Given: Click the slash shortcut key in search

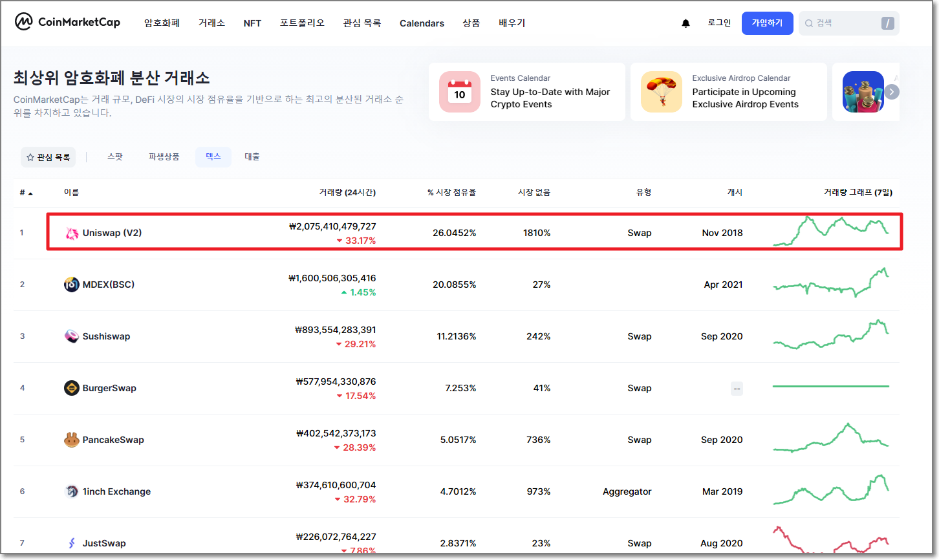Looking at the screenshot, I should point(887,23).
